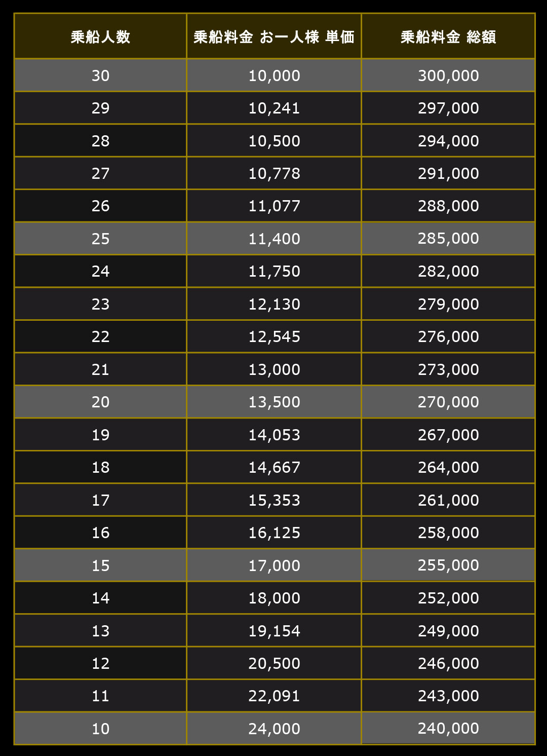Click the passenger count 20 cell
This screenshot has width=547, height=756.
tap(100, 402)
